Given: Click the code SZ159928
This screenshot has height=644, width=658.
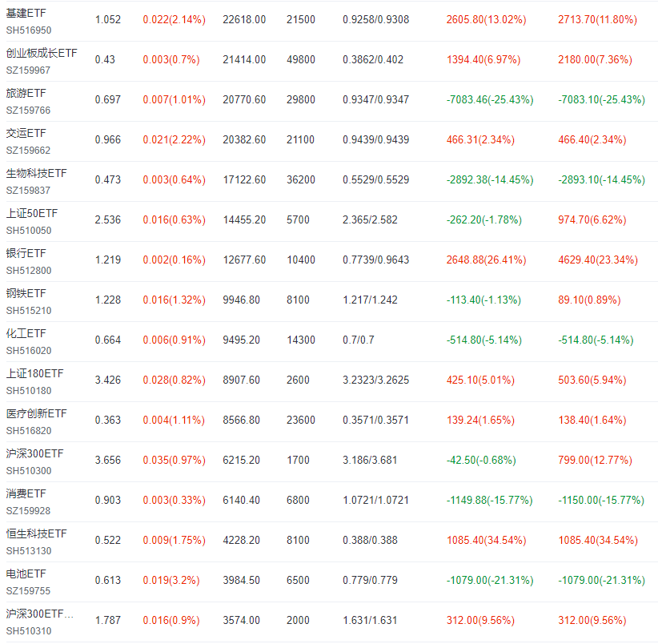Looking at the screenshot, I should (28, 511).
